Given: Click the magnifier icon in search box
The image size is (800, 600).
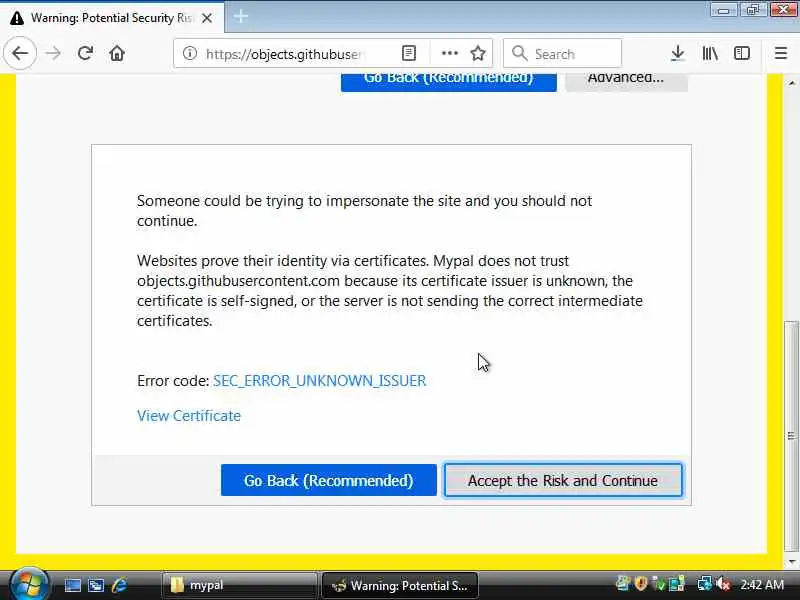Looking at the screenshot, I should (519, 53).
